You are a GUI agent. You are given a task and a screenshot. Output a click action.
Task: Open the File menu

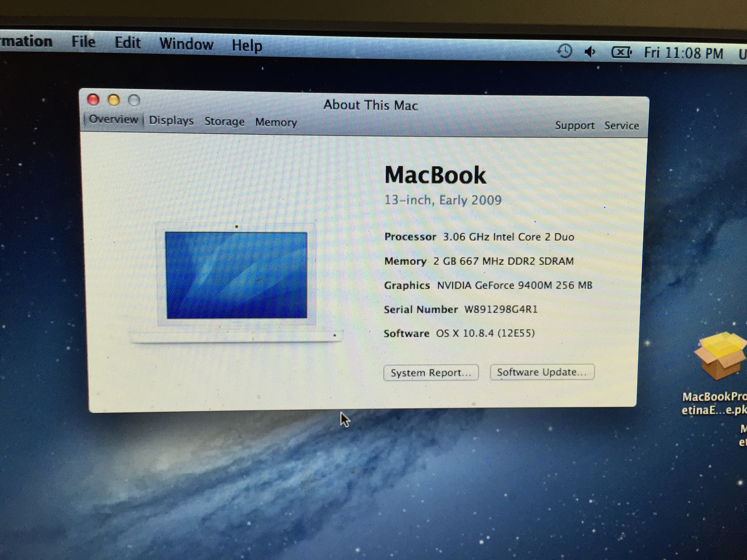click(x=83, y=42)
